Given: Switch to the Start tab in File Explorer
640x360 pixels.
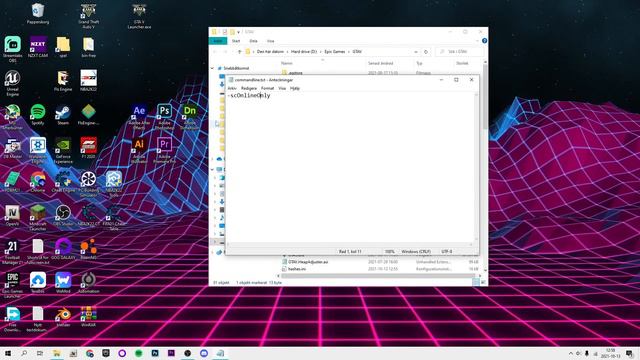Looking at the screenshot, I should pos(236,41).
